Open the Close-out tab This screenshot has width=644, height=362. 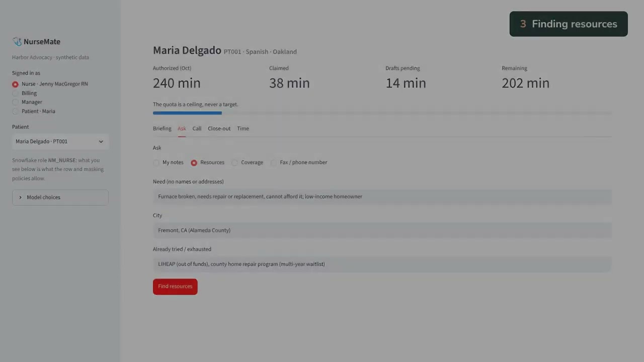pos(219,129)
